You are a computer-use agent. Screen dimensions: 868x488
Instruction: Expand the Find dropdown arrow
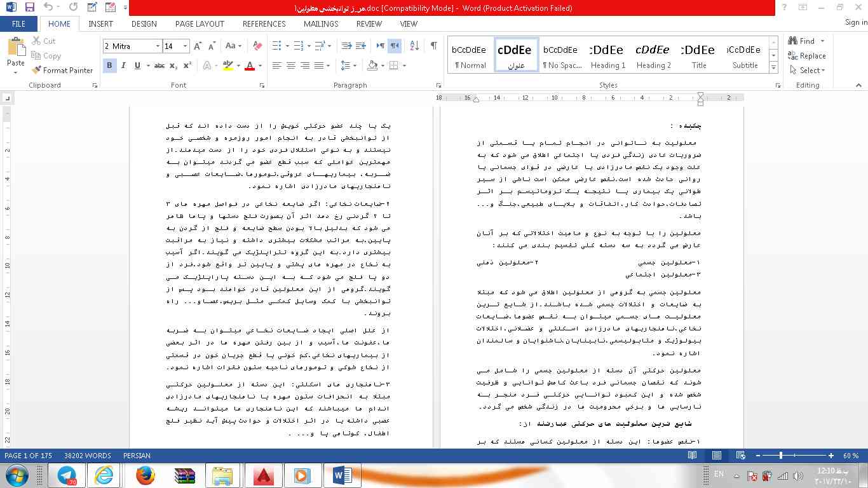point(822,41)
